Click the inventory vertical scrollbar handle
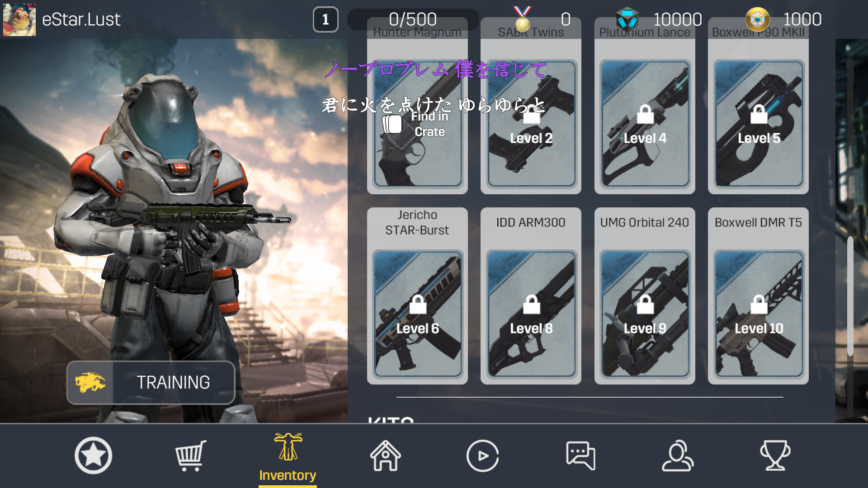 850,296
